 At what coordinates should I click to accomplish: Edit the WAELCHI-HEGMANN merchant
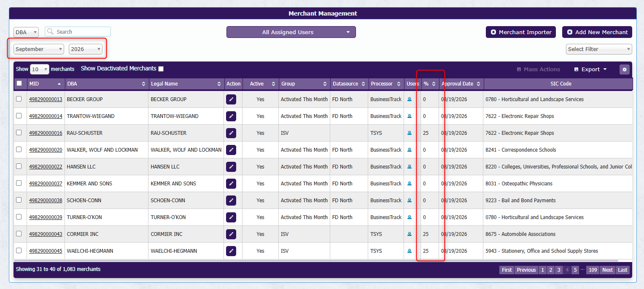(231, 251)
